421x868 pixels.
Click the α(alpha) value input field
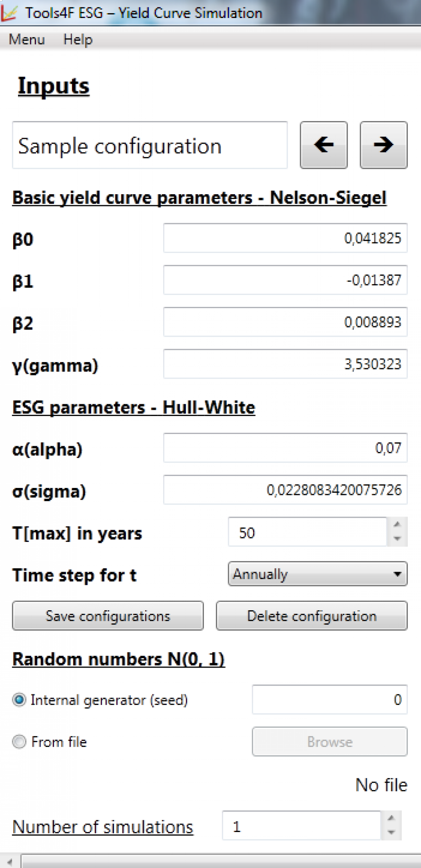click(x=285, y=448)
